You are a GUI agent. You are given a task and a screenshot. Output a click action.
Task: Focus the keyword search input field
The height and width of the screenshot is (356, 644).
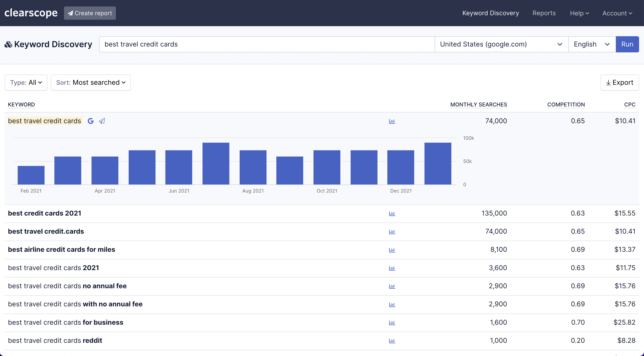pos(267,44)
